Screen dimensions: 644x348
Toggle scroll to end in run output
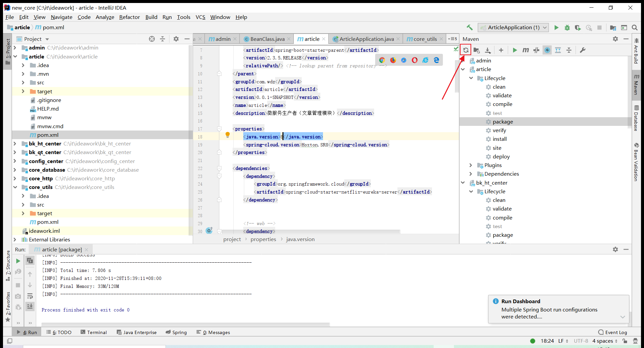tap(30, 306)
